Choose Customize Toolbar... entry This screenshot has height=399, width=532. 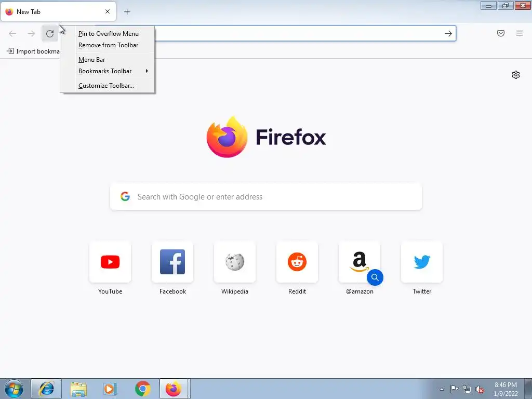point(106,86)
